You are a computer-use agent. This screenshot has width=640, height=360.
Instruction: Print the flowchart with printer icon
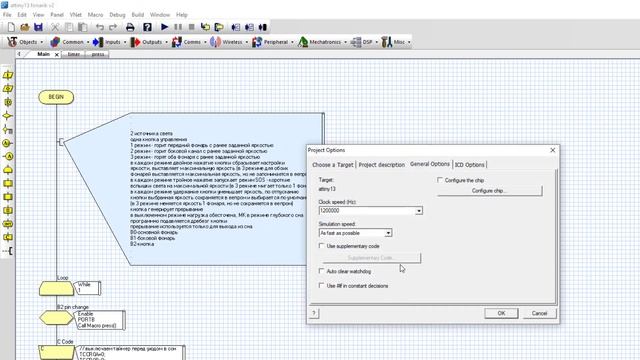[x=130, y=27]
